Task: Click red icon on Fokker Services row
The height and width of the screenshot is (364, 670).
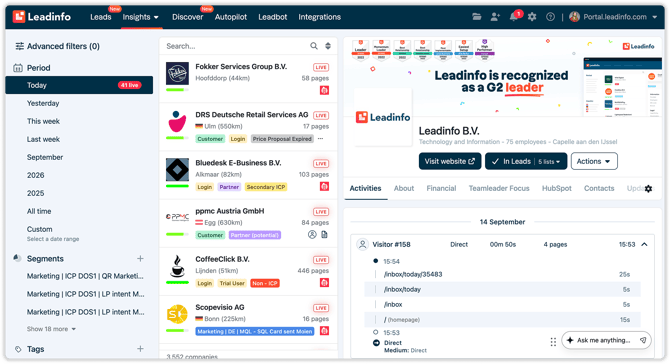Action: pyautogui.click(x=324, y=90)
